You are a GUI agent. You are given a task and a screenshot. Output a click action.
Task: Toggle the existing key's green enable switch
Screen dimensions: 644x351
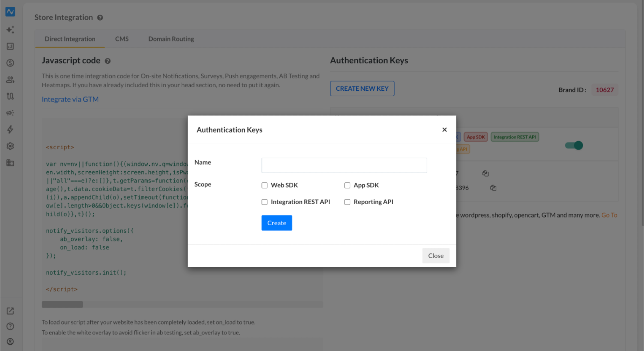click(574, 145)
